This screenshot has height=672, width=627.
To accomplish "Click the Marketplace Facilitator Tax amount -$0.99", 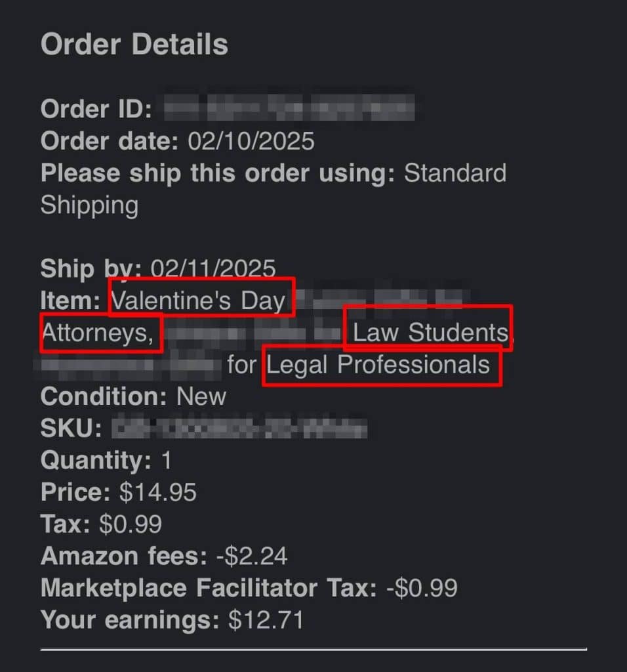I will tap(422, 588).
